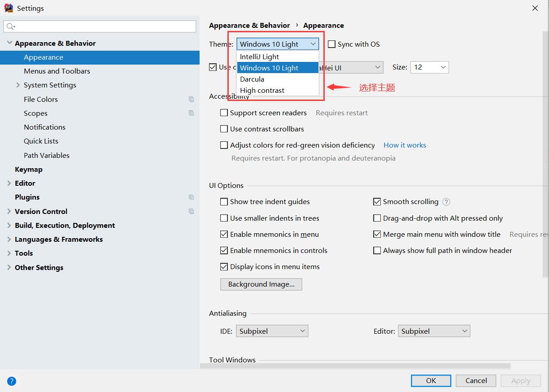Open Background Image... dialog
549x392 pixels.
tap(261, 284)
